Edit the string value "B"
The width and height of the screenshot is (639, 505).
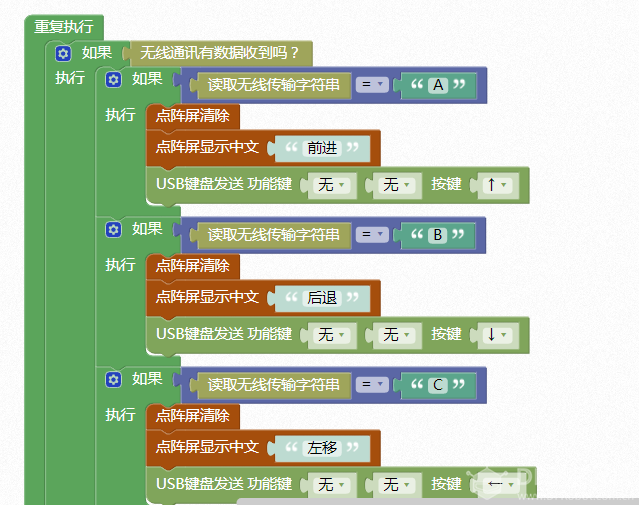point(438,235)
